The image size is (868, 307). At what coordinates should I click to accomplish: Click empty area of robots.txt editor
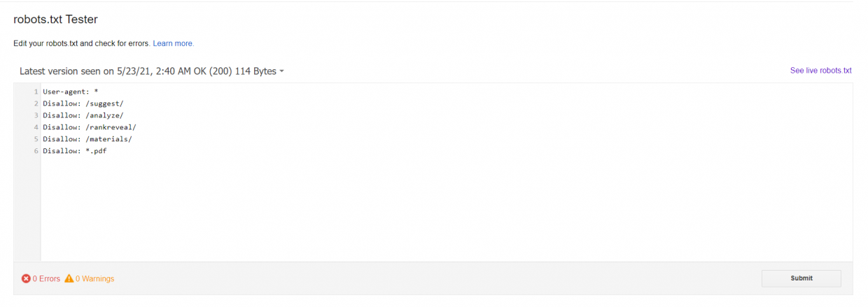coord(447,210)
